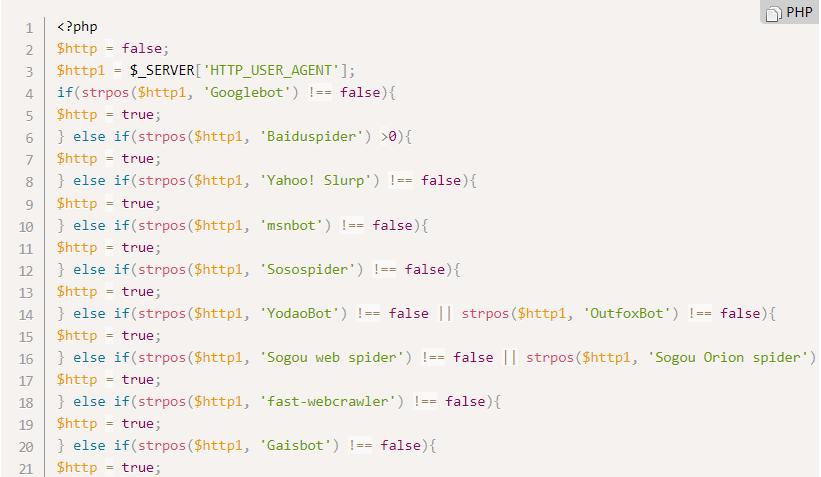
Task: Select line number 1 in gutter
Action: click(x=29, y=28)
